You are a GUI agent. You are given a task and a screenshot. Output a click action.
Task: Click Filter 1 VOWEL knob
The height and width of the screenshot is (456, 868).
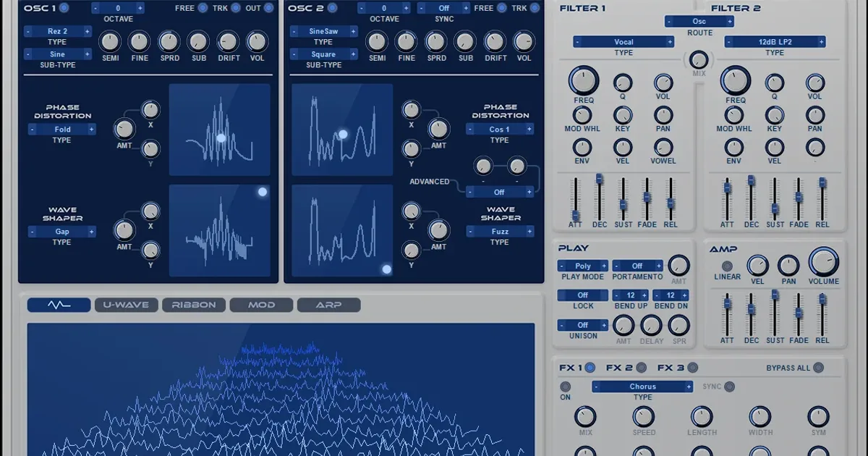coord(663,148)
